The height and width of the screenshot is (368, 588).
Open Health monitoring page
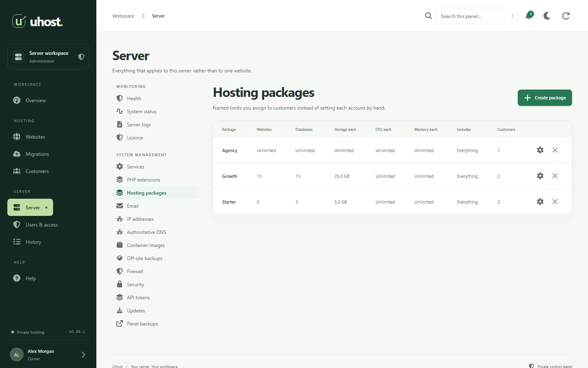(156, 99)
